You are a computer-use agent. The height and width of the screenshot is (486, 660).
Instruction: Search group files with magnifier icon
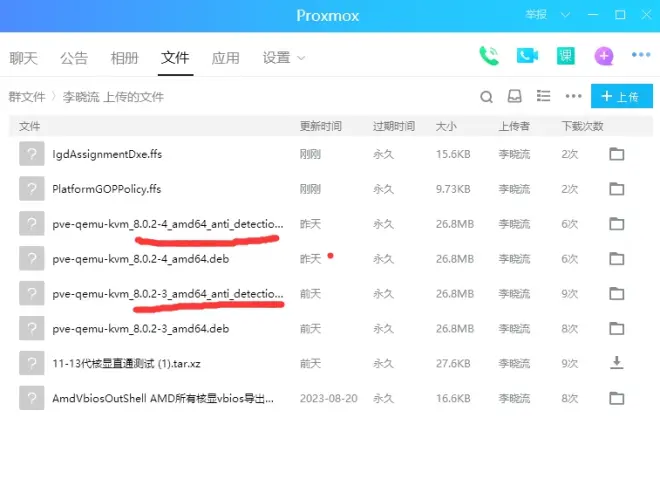pos(486,97)
